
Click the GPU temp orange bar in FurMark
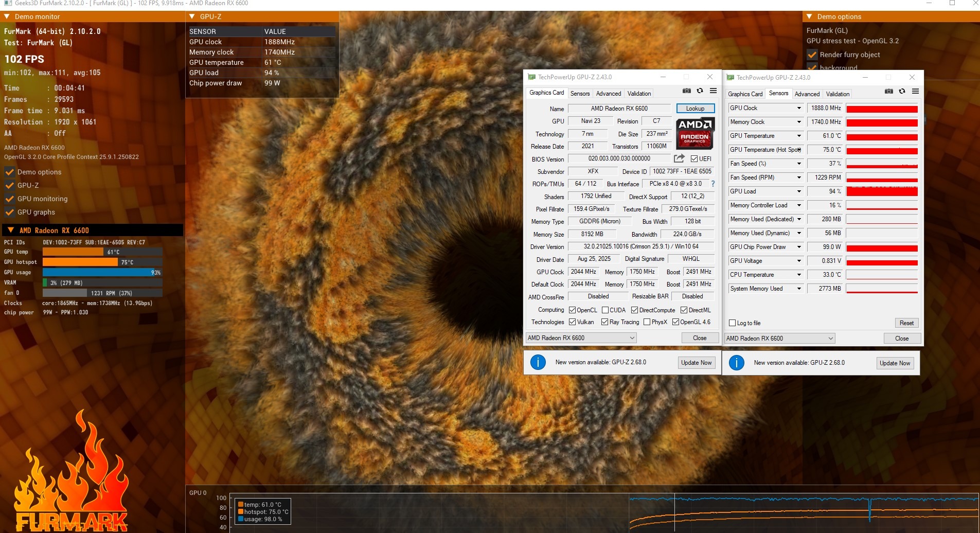tap(73, 252)
